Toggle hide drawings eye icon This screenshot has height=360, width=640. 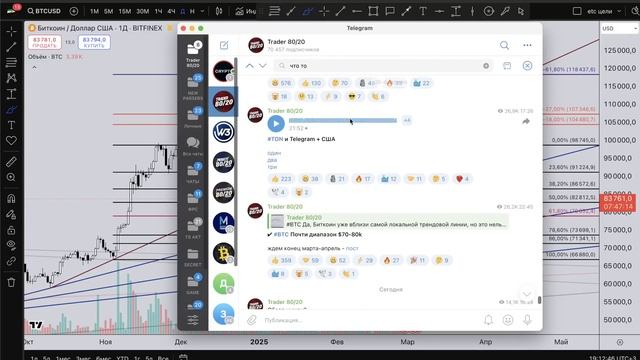11,245
